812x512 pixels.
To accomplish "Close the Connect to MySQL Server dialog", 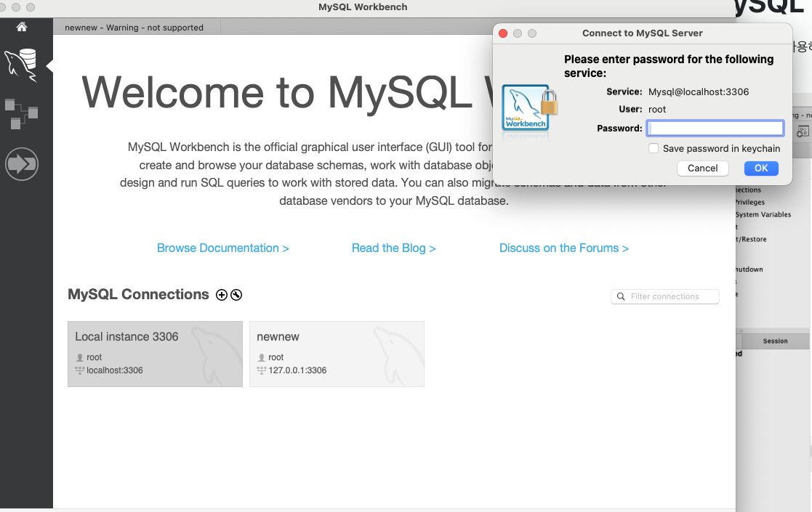I will pyautogui.click(x=503, y=33).
